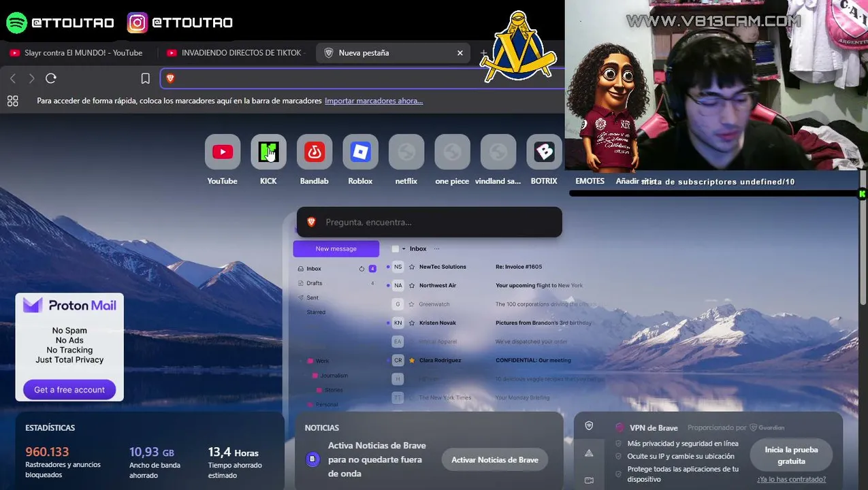Viewport: 868px width, 490px height.
Task: Click the 960.133 blocked trackers count
Action: [x=47, y=452]
